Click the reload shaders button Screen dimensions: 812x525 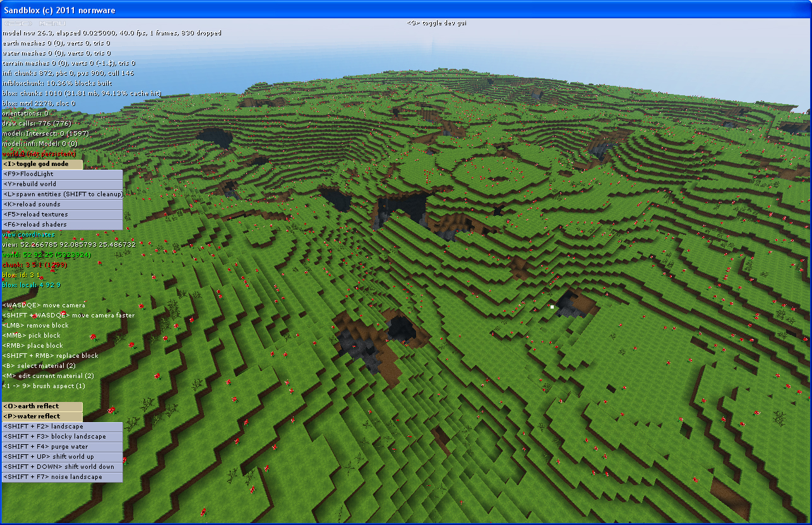pyautogui.click(x=62, y=225)
